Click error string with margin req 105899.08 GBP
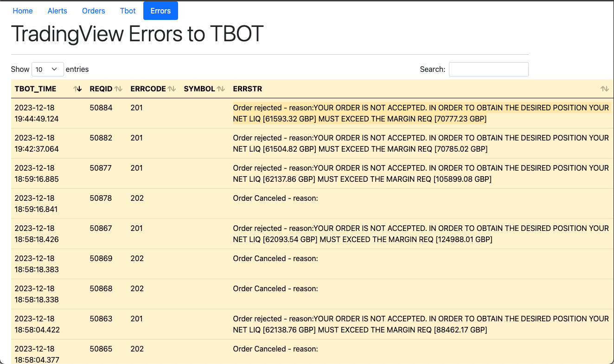 point(421,173)
